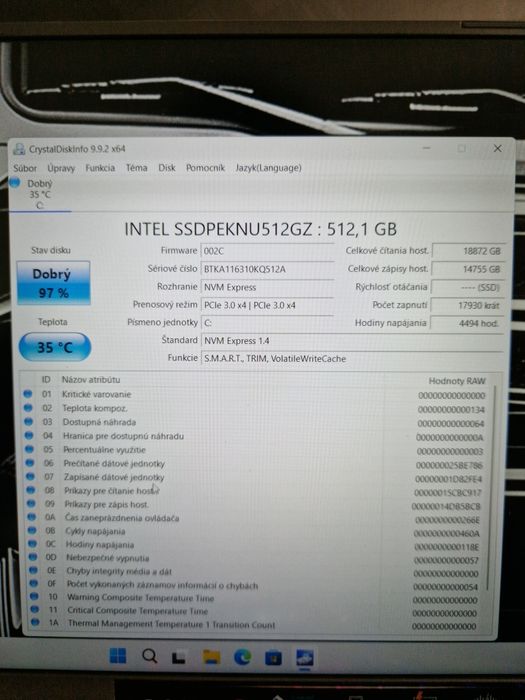Close the CrystalDiskInfo window
The width and height of the screenshot is (525, 700).
coord(497,148)
